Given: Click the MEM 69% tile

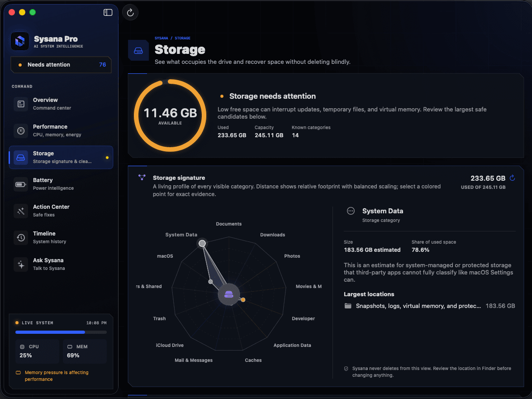Looking at the screenshot, I should tap(85, 351).
